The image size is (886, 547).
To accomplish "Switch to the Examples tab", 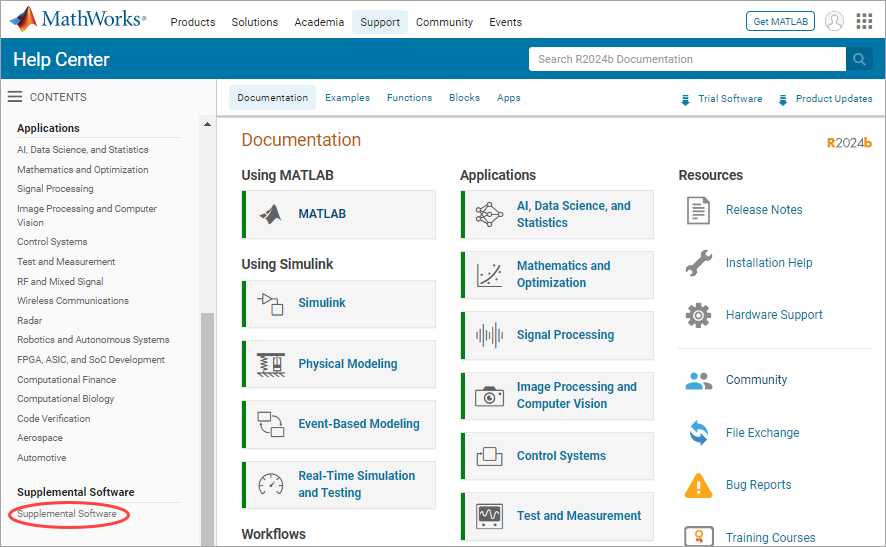I will [x=347, y=98].
